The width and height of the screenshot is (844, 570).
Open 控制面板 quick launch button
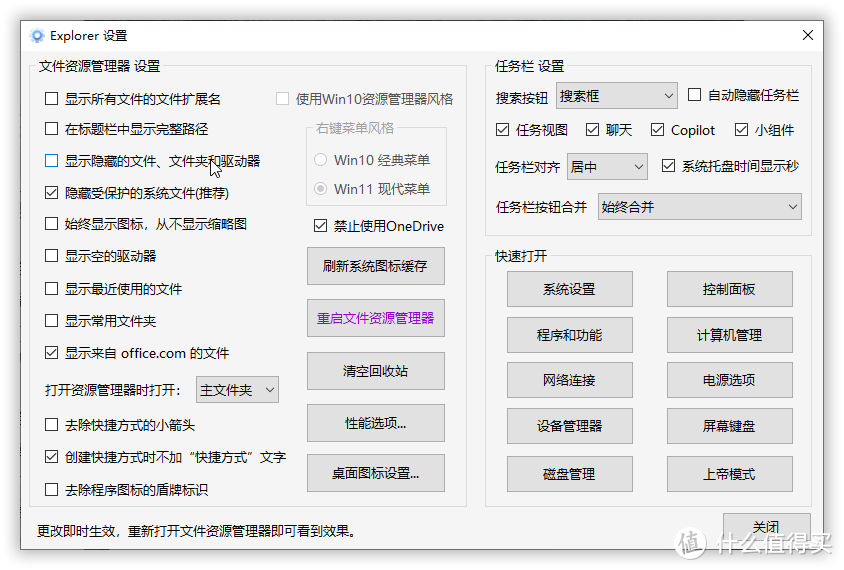(729, 289)
